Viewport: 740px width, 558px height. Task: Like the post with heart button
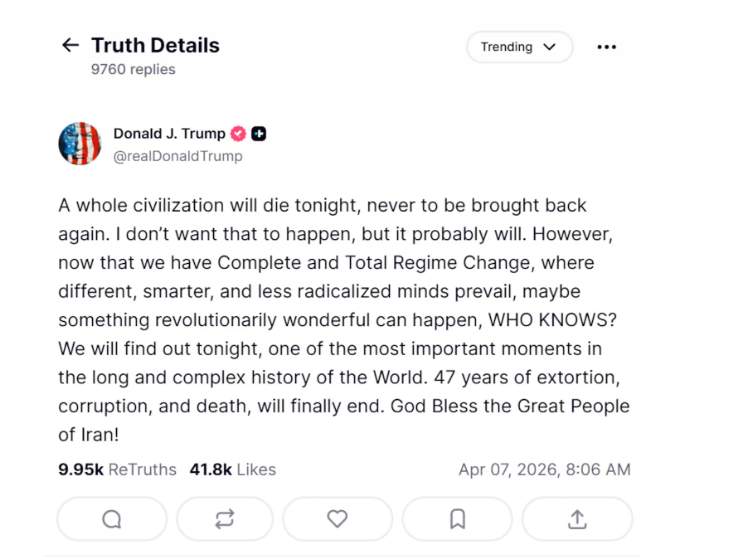click(x=338, y=519)
